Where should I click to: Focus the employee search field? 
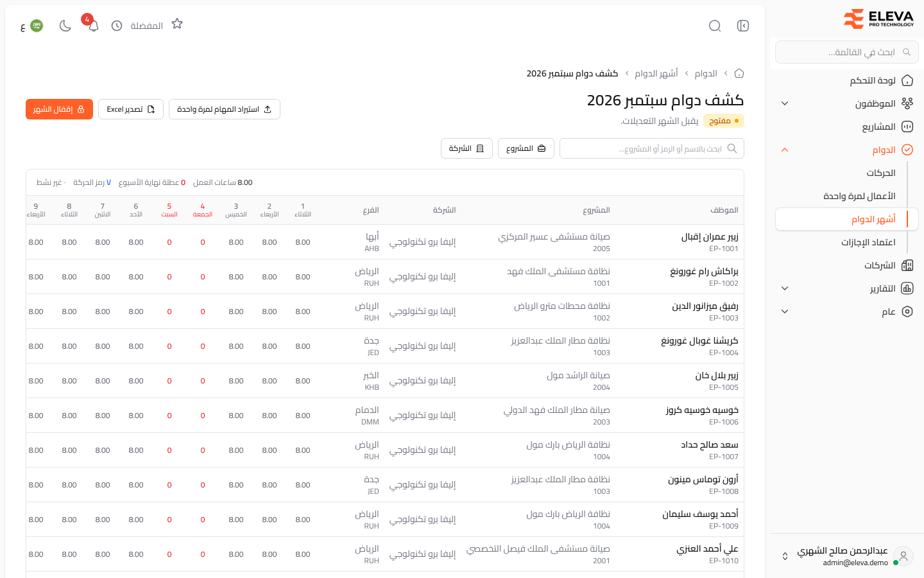pyautogui.click(x=652, y=148)
